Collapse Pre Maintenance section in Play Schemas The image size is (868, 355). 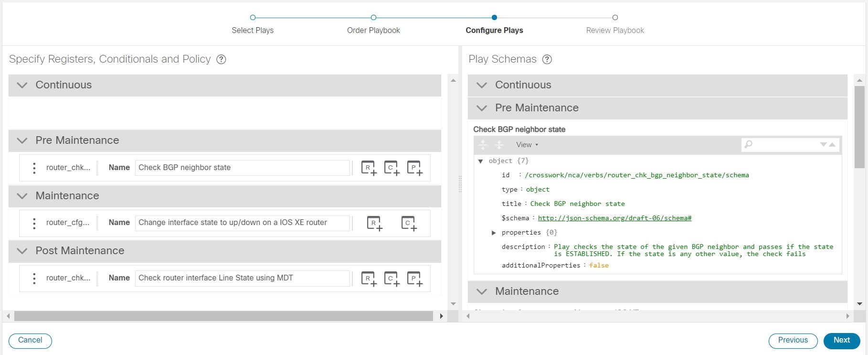(x=482, y=108)
